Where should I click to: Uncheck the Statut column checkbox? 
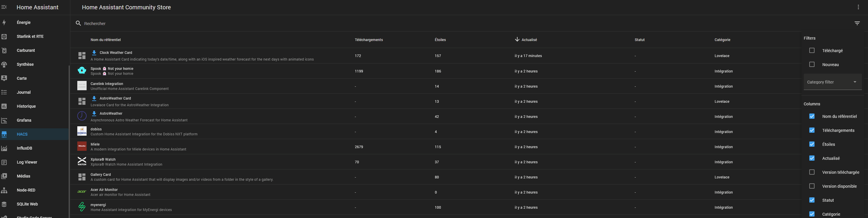(x=812, y=200)
